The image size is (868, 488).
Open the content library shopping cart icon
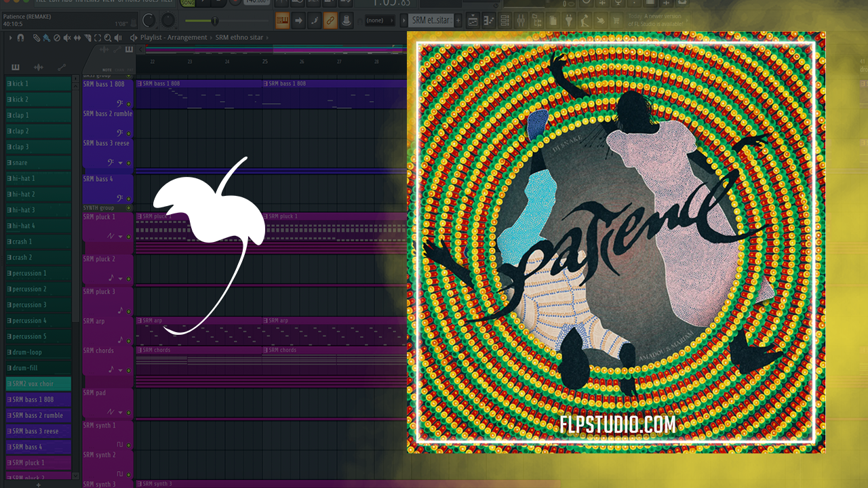pyautogui.click(x=616, y=20)
